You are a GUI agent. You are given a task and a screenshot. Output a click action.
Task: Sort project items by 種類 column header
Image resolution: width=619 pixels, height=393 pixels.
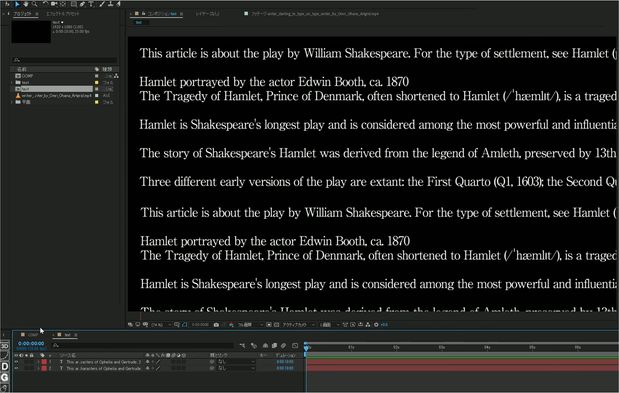pyautogui.click(x=107, y=69)
